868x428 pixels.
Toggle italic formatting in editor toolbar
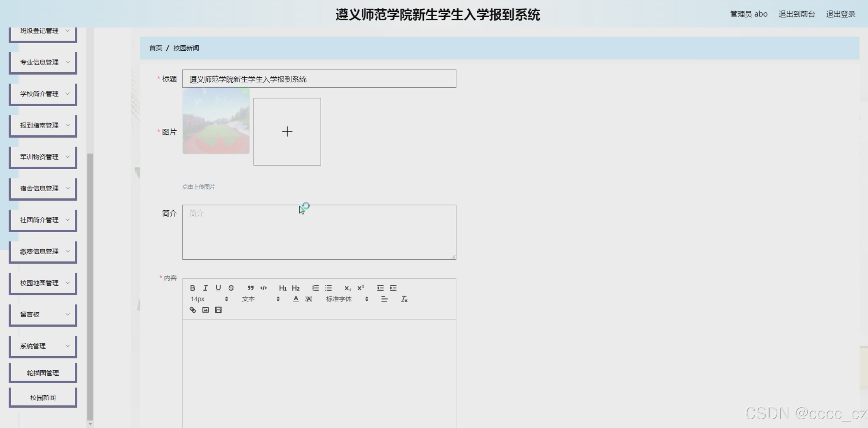pyautogui.click(x=206, y=288)
